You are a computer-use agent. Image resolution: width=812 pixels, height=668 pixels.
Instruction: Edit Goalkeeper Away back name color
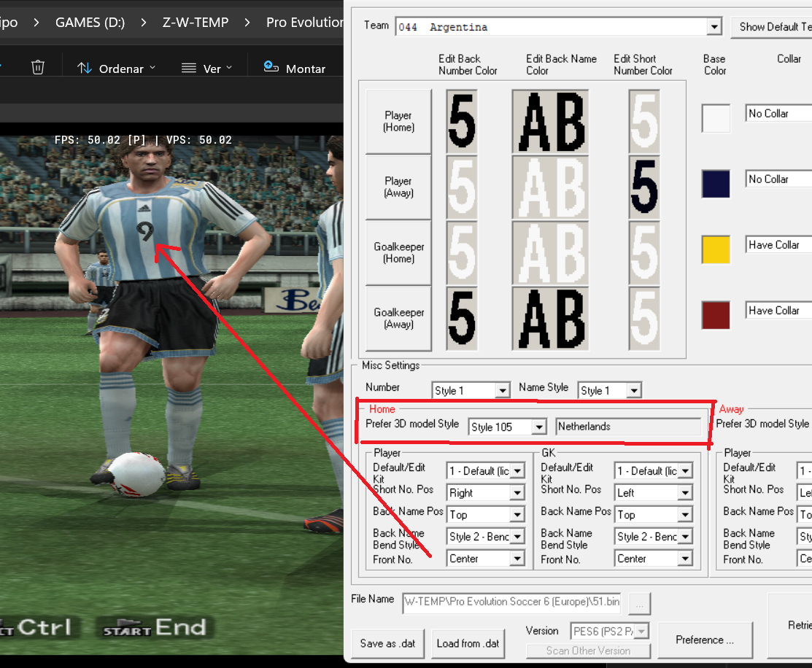point(551,319)
